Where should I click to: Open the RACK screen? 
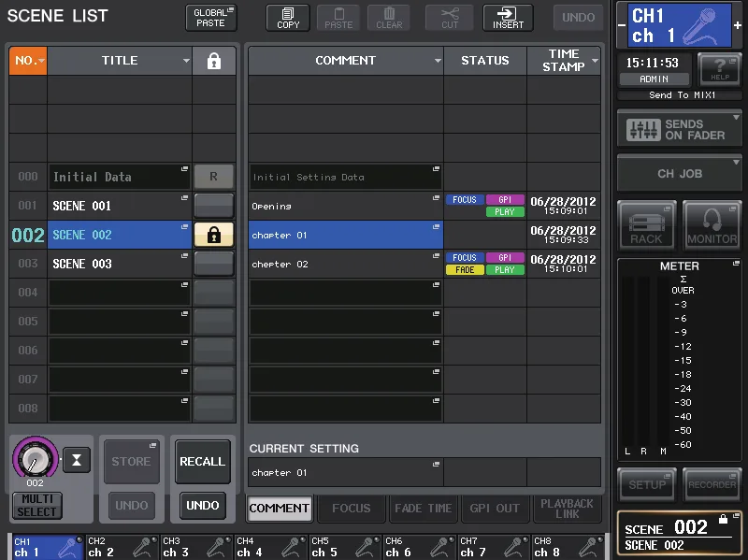tap(646, 225)
